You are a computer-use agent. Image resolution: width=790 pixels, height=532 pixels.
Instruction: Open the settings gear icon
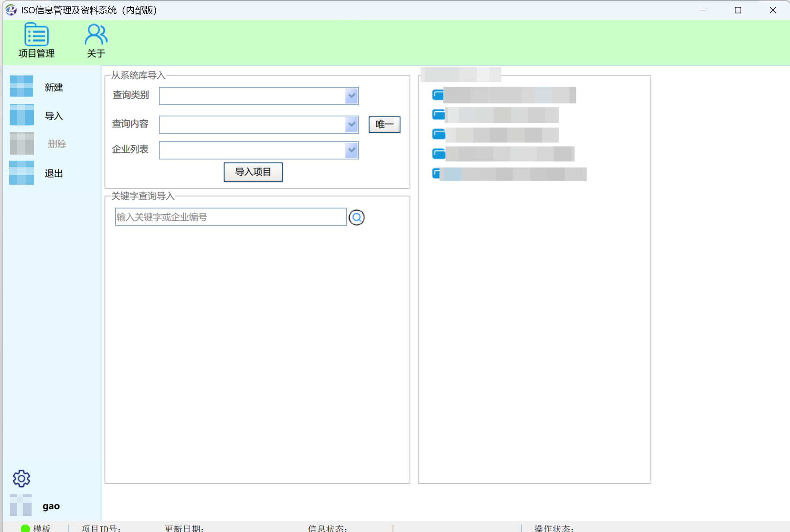pyautogui.click(x=21, y=479)
